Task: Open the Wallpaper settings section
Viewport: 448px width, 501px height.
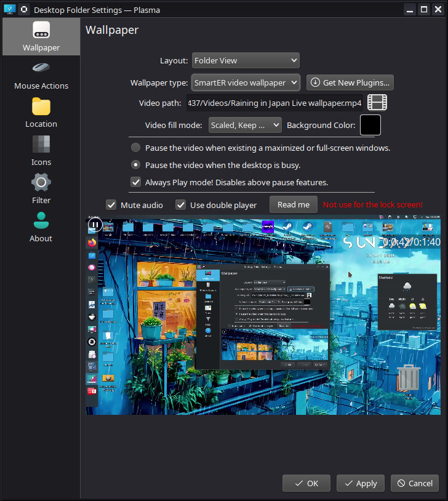Action: tap(41, 36)
